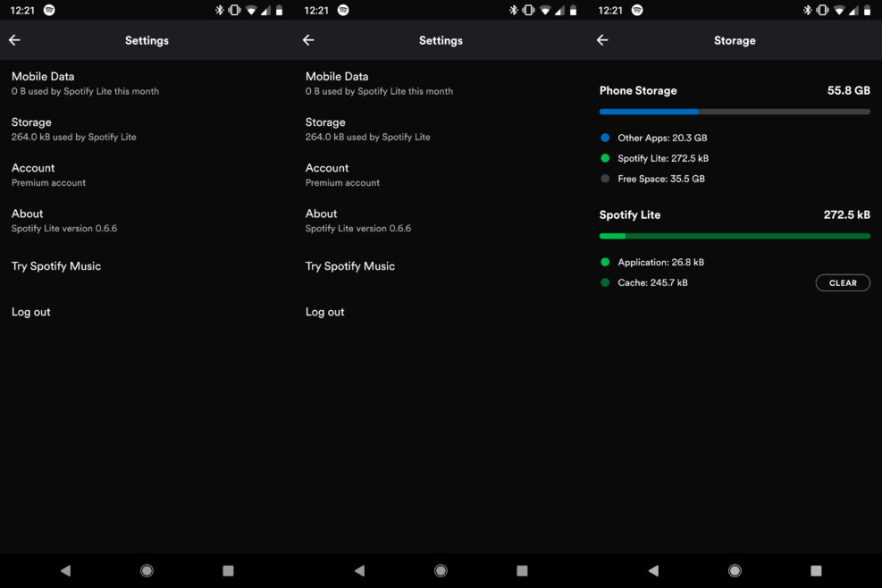Viewport: 882px width, 588px height.
Task: Open Account on middle Settings screen
Action: pyautogui.click(x=441, y=174)
